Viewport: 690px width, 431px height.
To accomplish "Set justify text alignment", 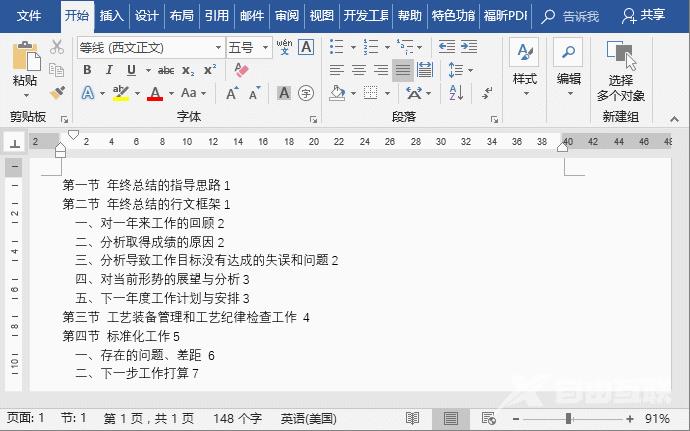I will coord(403,70).
